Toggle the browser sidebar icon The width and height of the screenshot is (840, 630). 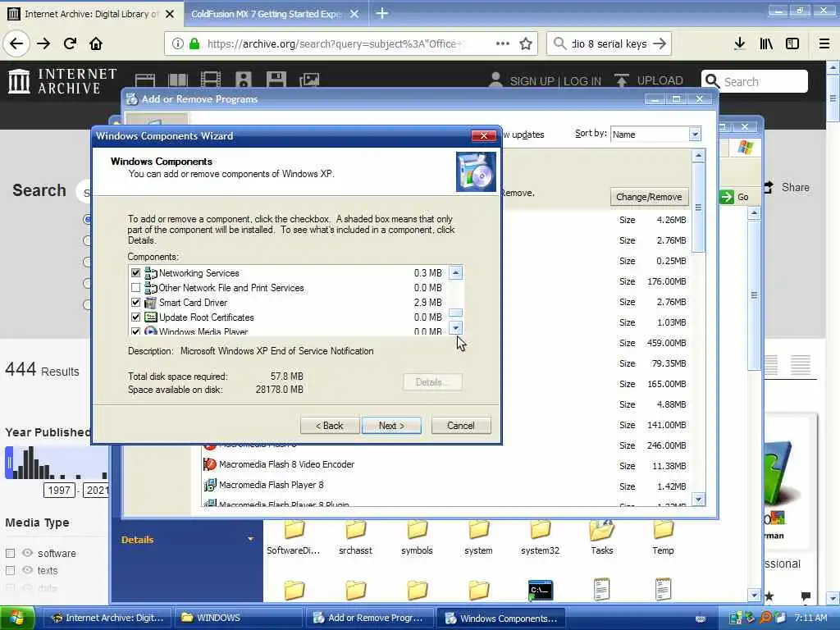point(792,44)
